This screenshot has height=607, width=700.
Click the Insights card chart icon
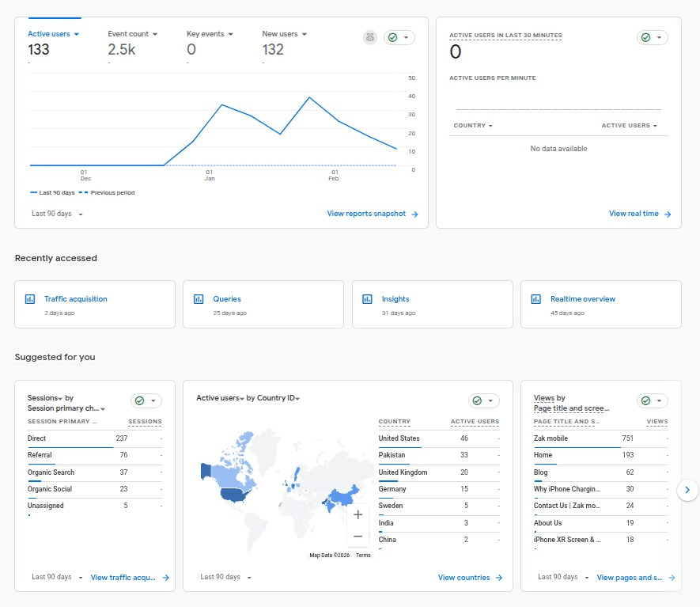367,299
